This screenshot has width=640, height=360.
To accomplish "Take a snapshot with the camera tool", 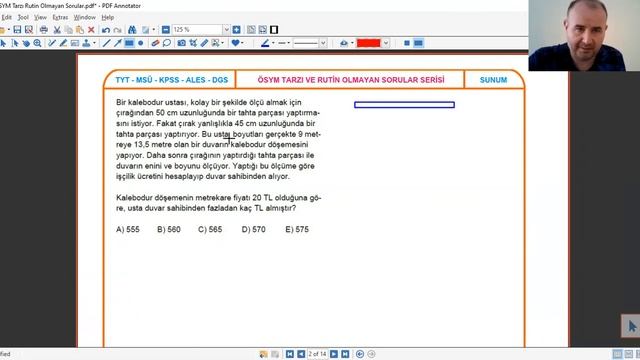I will [x=182, y=43].
